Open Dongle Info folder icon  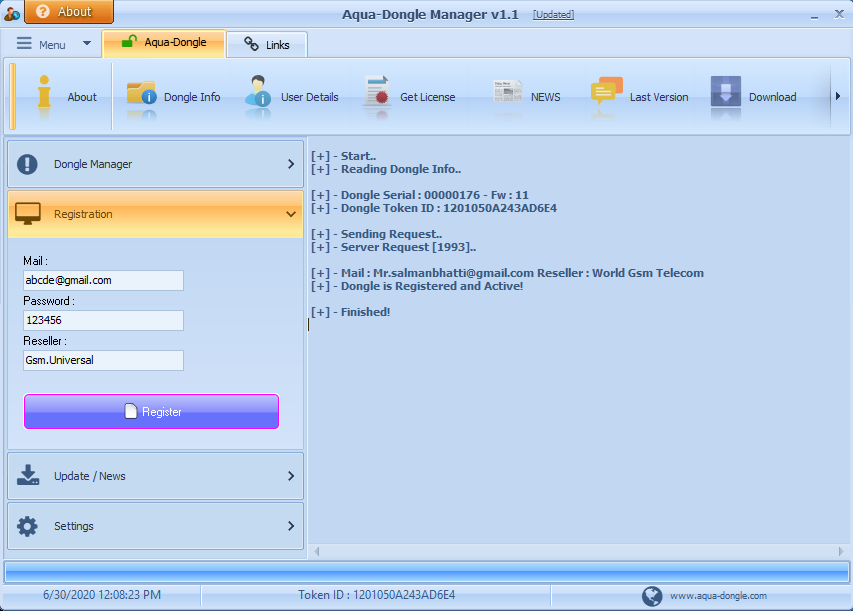tap(141, 92)
